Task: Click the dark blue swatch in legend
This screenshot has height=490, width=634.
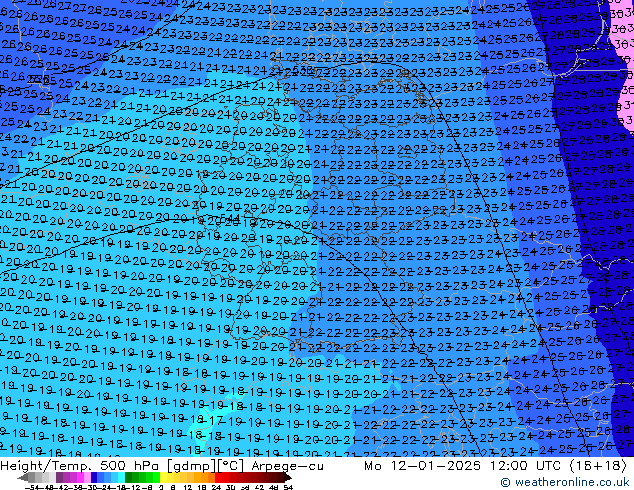Action: (94, 477)
